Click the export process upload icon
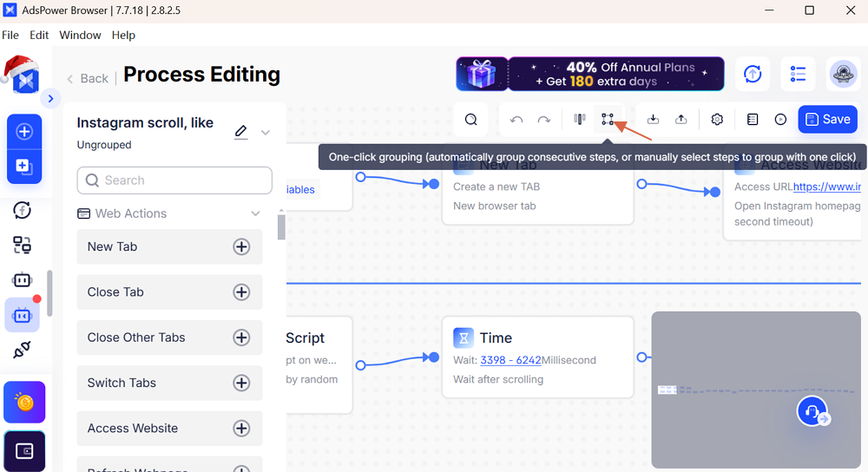 (681, 120)
